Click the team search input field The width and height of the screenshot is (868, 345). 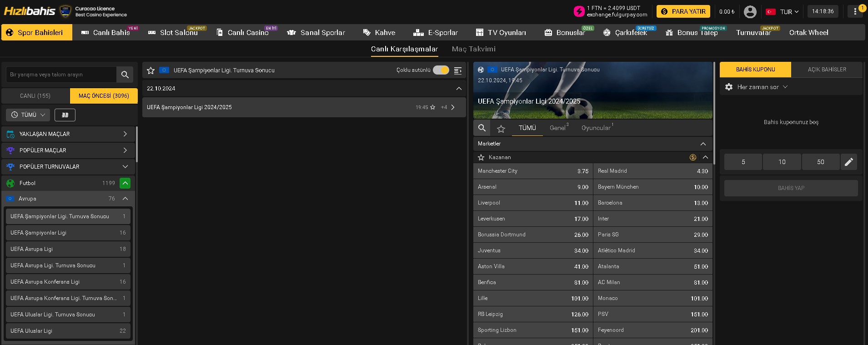61,75
